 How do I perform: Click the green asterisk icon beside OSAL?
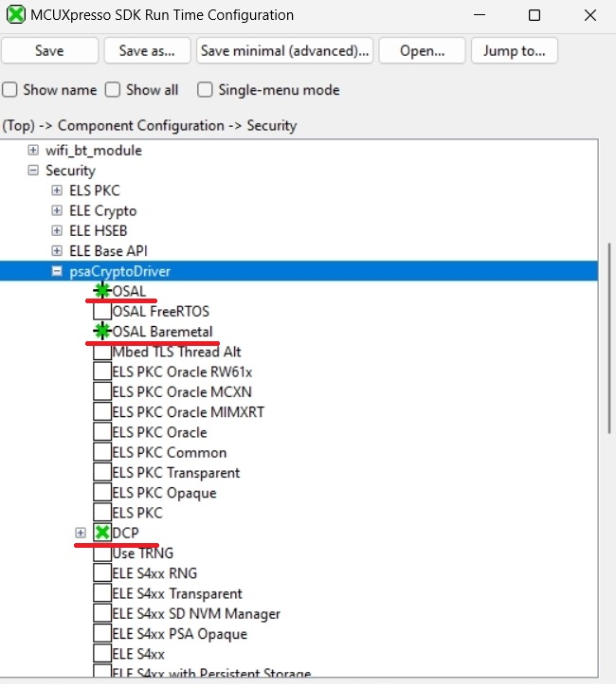pyautogui.click(x=101, y=291)
